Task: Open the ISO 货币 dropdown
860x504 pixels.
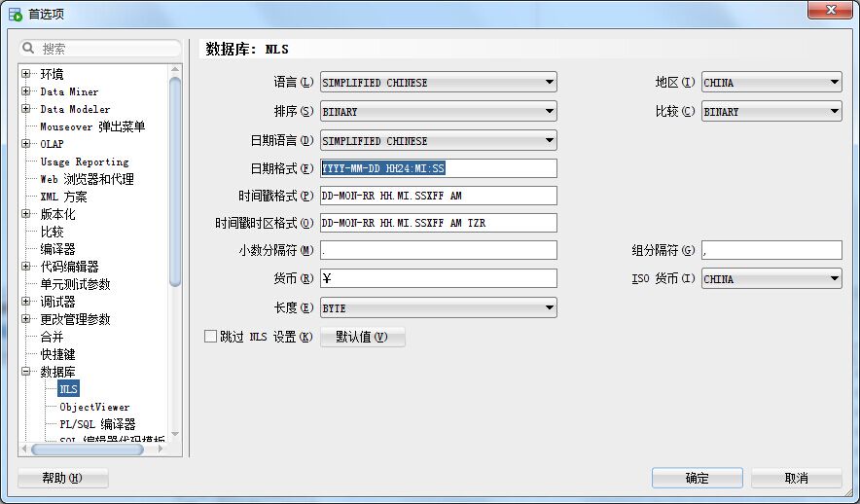Action: tap(771, 278)
